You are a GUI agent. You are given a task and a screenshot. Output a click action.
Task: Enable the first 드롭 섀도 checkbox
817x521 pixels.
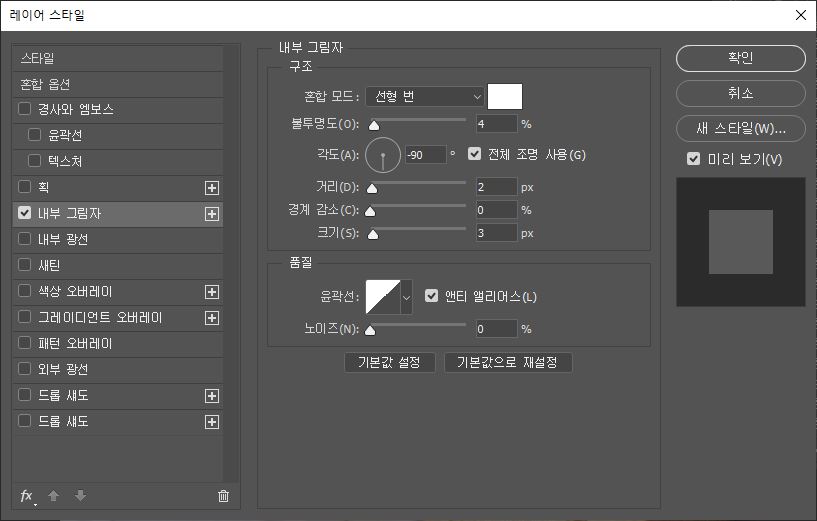coord(24,395)
